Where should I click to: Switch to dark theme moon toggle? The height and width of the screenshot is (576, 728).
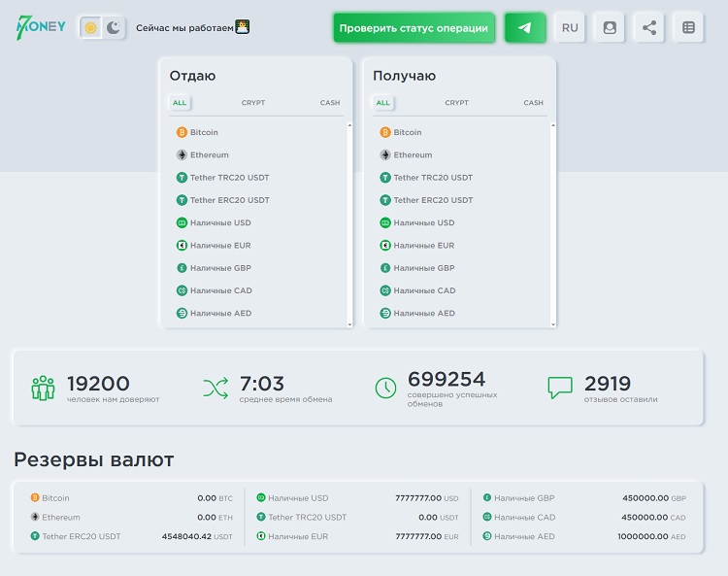pyautogui.click(x=114, y=28)
